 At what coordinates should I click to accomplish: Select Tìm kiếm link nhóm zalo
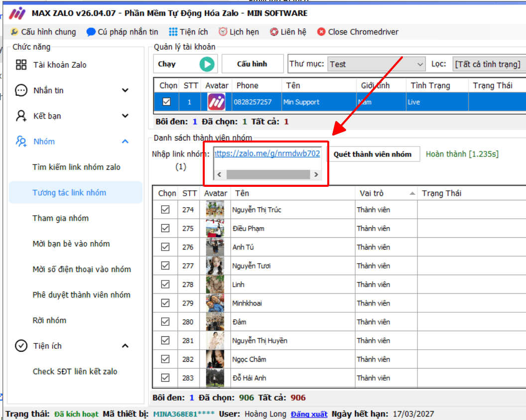pyautogui.click(x=76, y=167)
